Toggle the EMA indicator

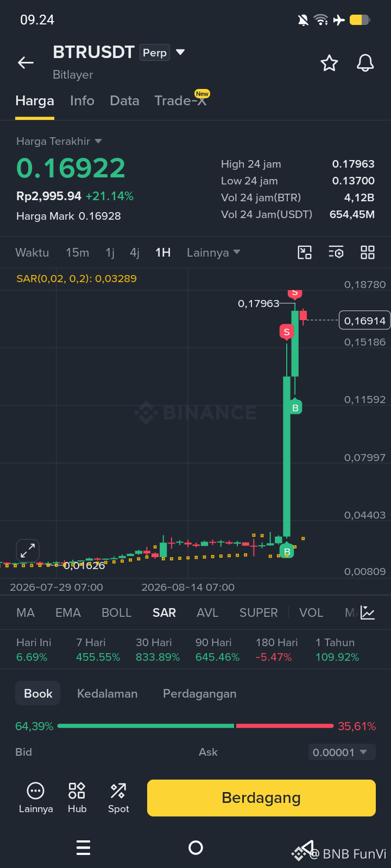point(68,612)
